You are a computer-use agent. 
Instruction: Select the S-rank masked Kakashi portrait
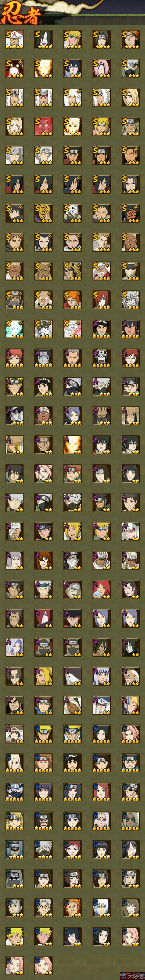(x=130, y=68)
